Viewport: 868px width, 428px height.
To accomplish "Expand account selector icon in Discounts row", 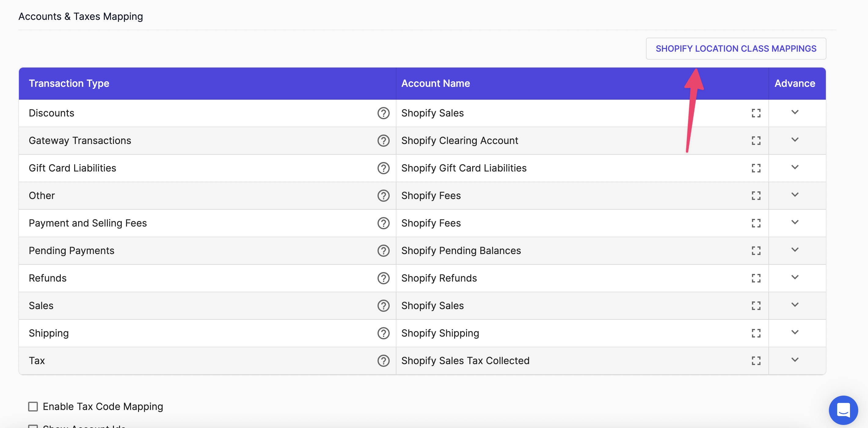I will click(756, 113).
